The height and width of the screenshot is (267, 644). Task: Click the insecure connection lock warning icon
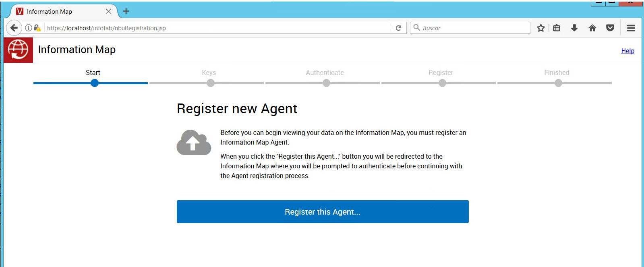[x=37, y=28]
